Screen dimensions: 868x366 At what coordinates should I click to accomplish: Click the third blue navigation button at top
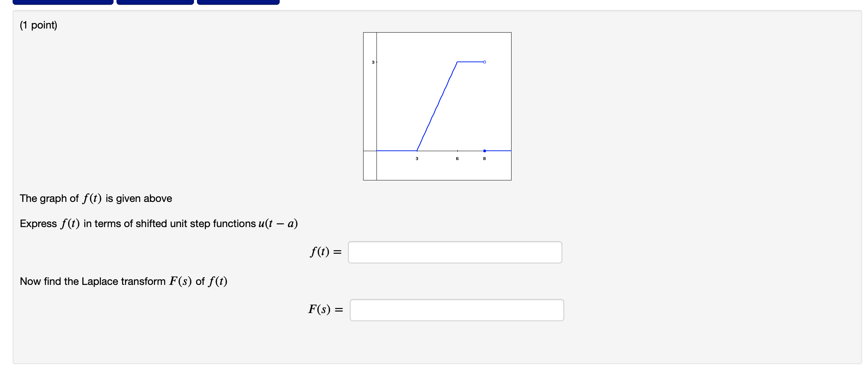237,1
